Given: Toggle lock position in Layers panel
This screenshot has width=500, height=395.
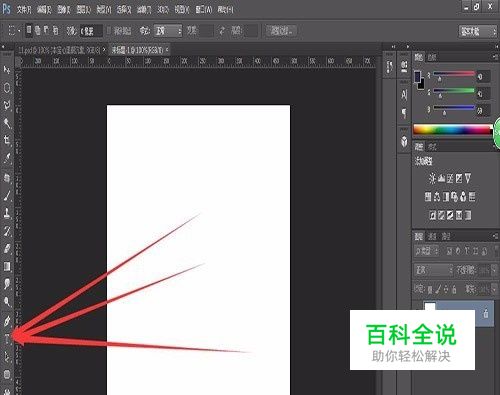Looking at the screenshot, I should [446, 289].
